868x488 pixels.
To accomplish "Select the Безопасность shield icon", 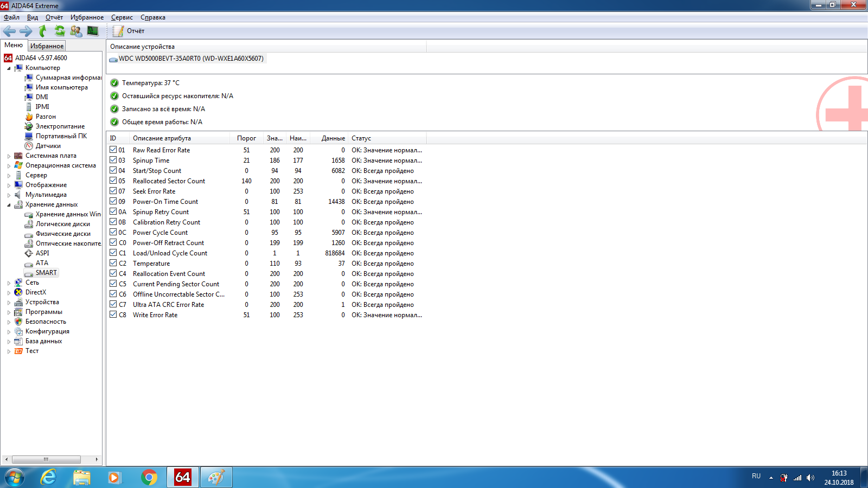I will [18, 322].
